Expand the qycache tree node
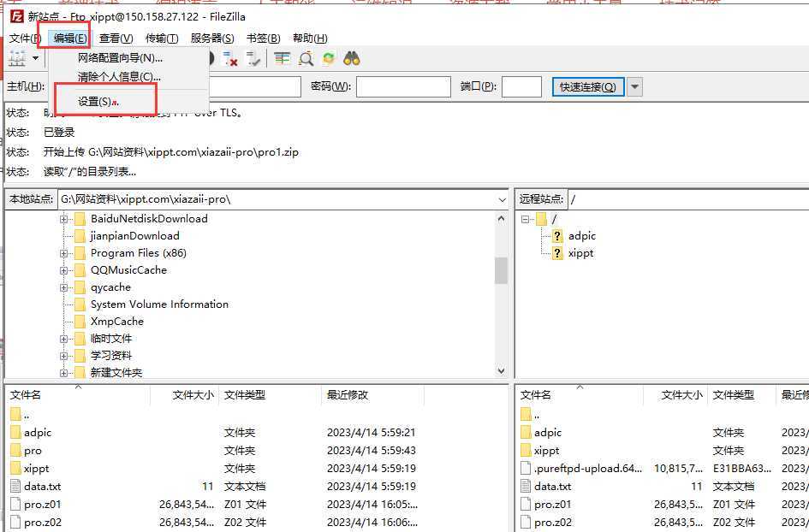 click(63, 287)
